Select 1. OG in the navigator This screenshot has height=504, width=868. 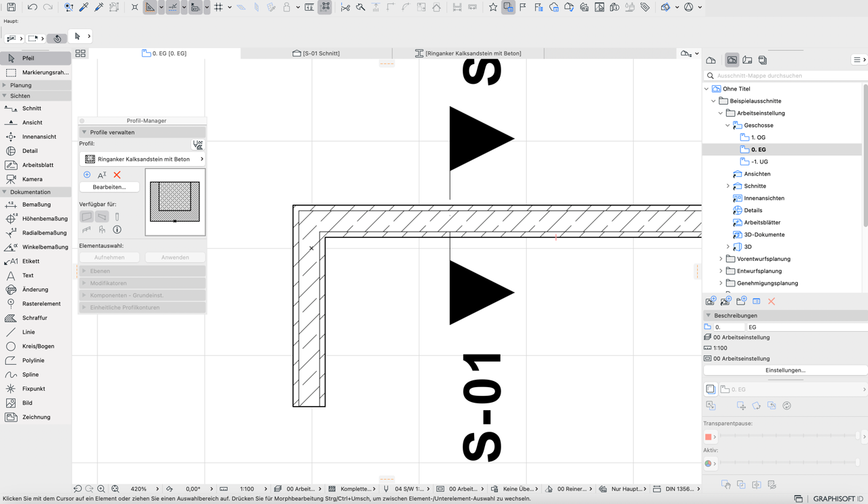point(758,137)
